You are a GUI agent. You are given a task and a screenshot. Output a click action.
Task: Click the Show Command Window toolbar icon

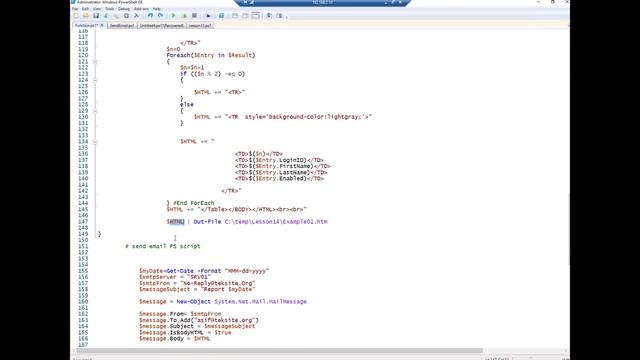(269, 16)
